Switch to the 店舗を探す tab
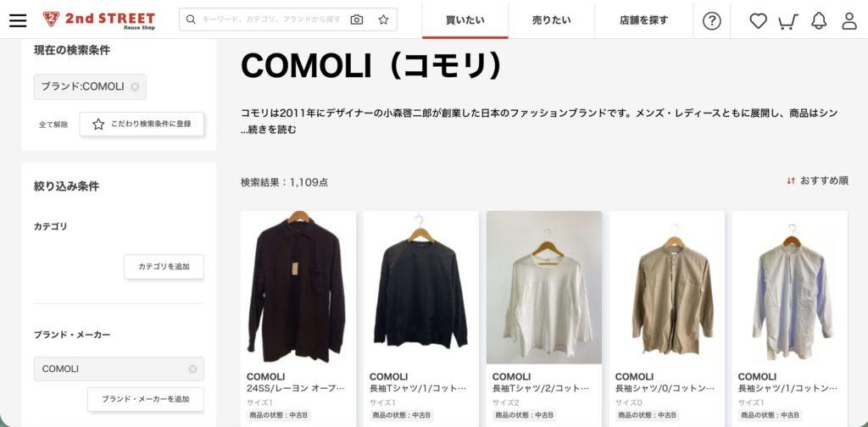The image size is (868, 427). pyautogui.click(x=644, y=20)
